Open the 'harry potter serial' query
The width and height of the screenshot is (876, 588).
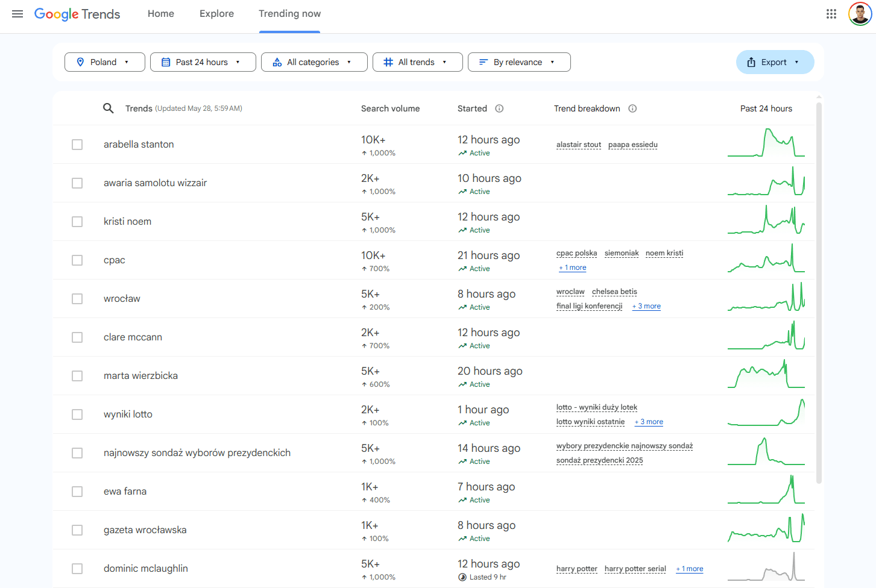(635, 569)
